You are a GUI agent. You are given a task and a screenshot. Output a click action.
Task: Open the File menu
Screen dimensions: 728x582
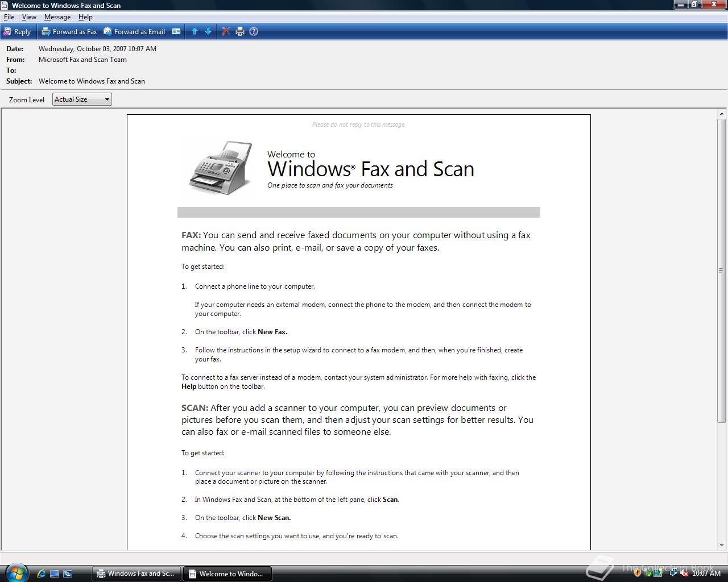tap(9, 17)
